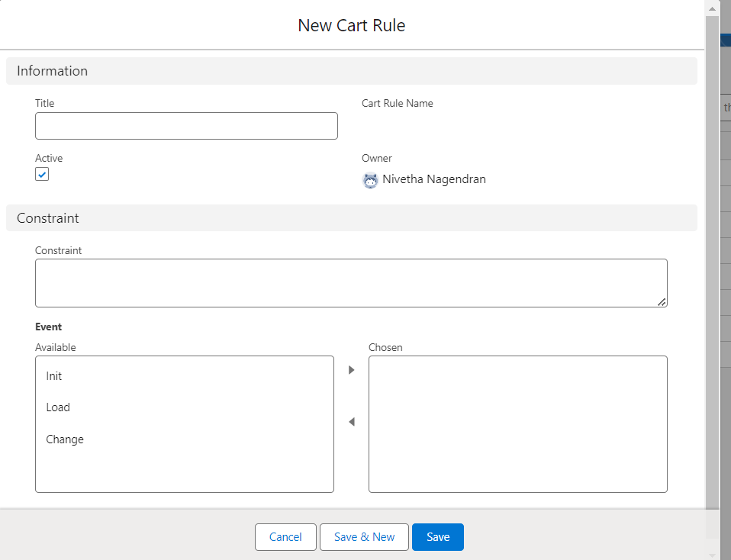Click the Title input field
731x560 pixels.
(186, 126)
